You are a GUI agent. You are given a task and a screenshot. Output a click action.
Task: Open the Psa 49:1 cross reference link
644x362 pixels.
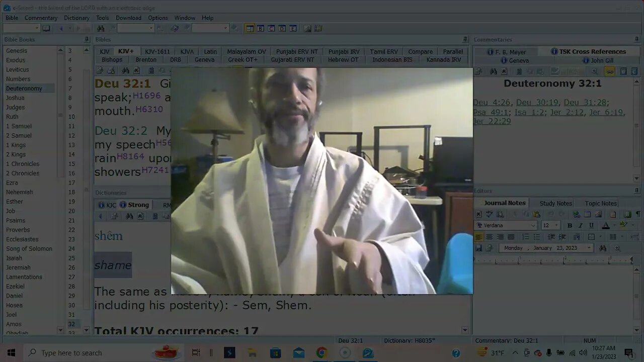click(x=491, y=112)
